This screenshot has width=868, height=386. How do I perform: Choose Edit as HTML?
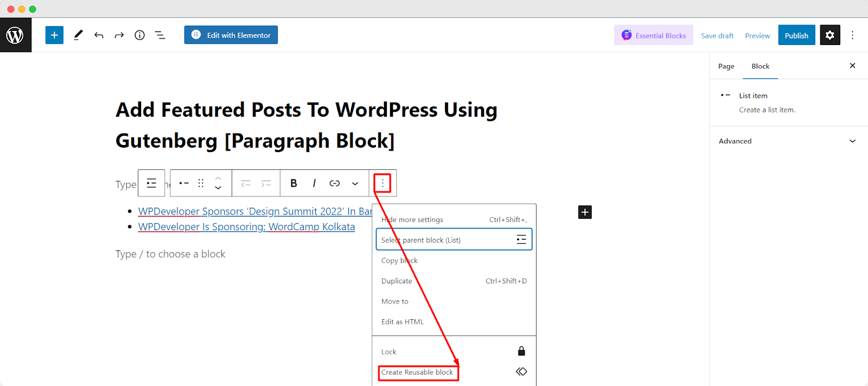click(x=454, y=322)
